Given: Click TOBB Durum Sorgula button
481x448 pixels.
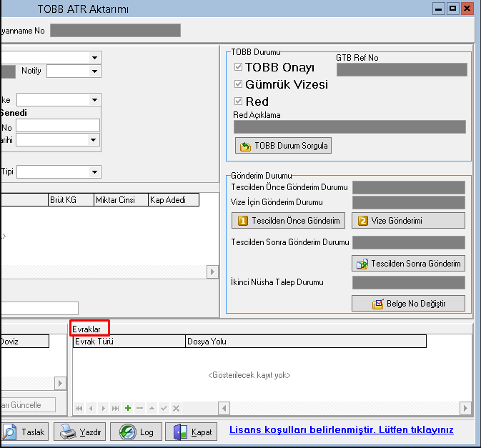Looking at the screenshot, I should click(283, 146).
